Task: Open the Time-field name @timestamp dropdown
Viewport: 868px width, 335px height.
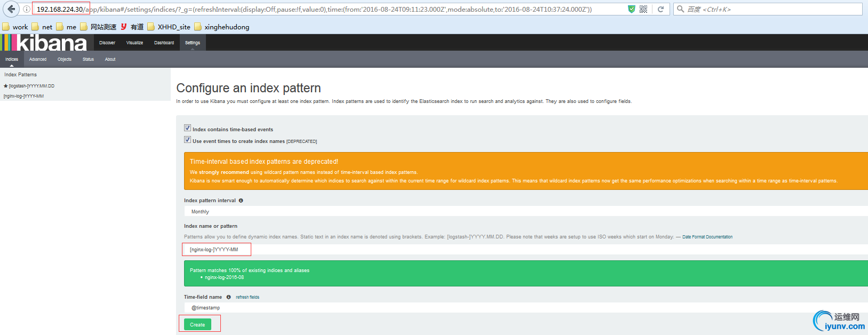Action: tap(525, 308)
